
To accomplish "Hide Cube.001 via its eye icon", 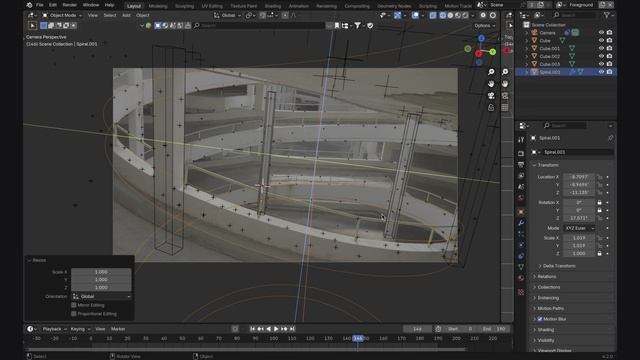I will coord(601,48).
